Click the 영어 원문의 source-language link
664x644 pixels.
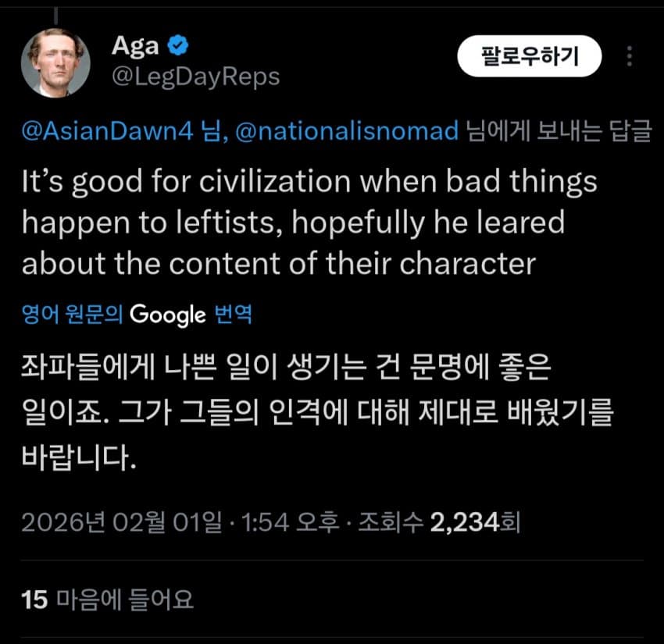[x=73, y=315]
